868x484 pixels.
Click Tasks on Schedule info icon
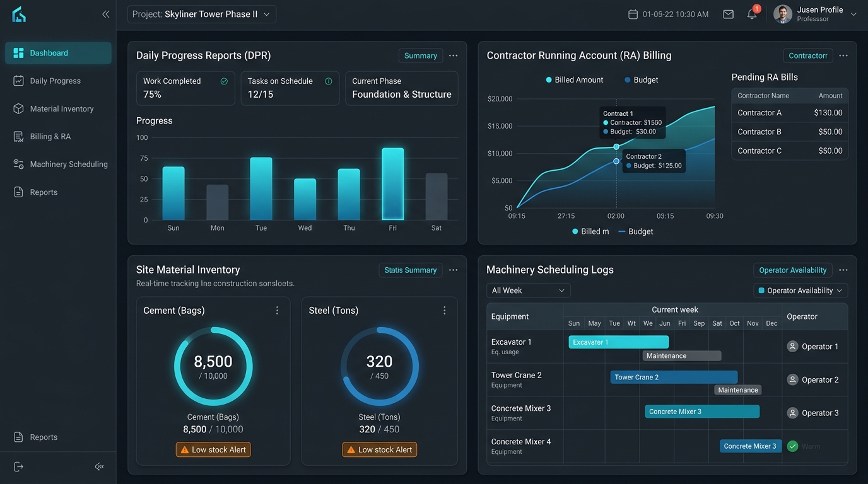point(328,81)
